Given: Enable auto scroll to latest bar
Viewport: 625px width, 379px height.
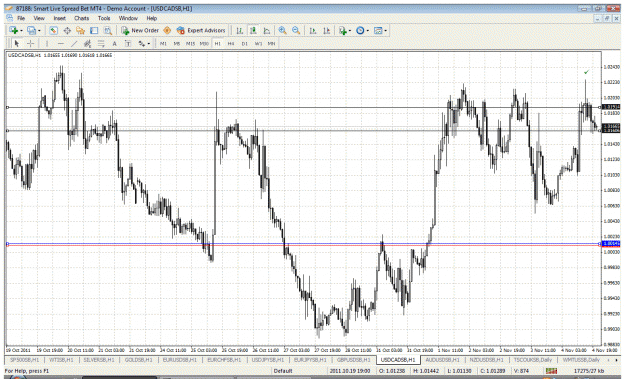Looking at the screenshot, I should click(313, 30).
